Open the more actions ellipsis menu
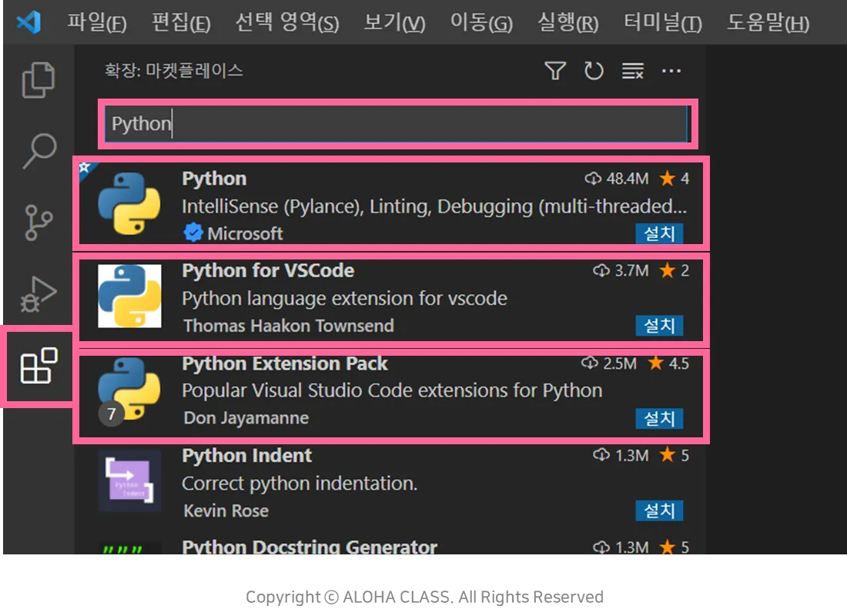Screen dimensions: 847x616 671,71
